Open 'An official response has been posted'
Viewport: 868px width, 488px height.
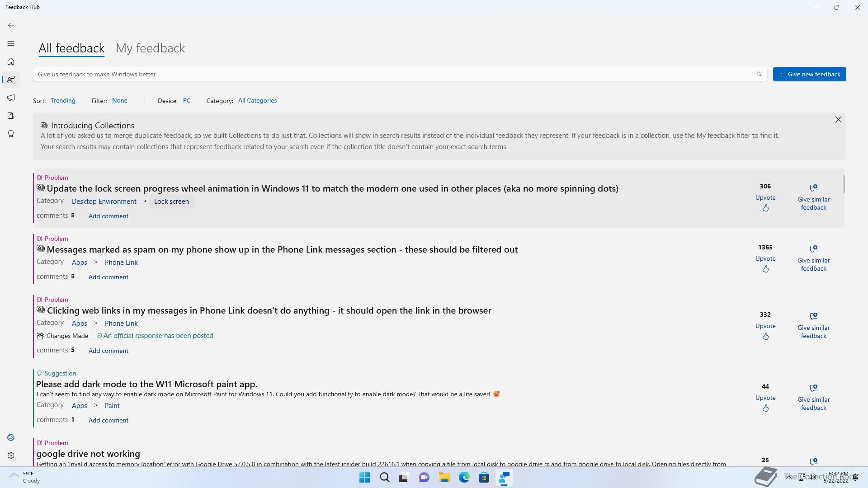[158, 336]
